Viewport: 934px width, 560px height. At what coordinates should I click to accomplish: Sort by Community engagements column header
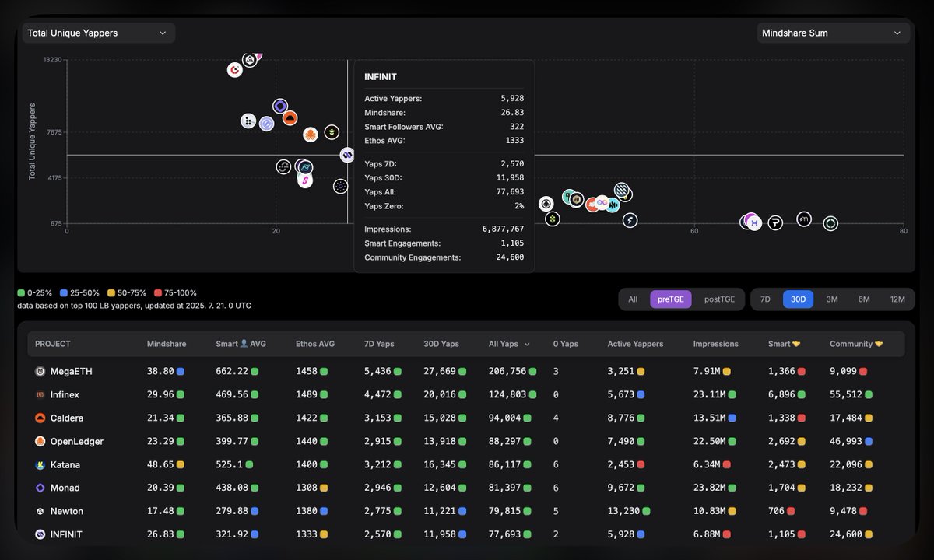[856, 344]
